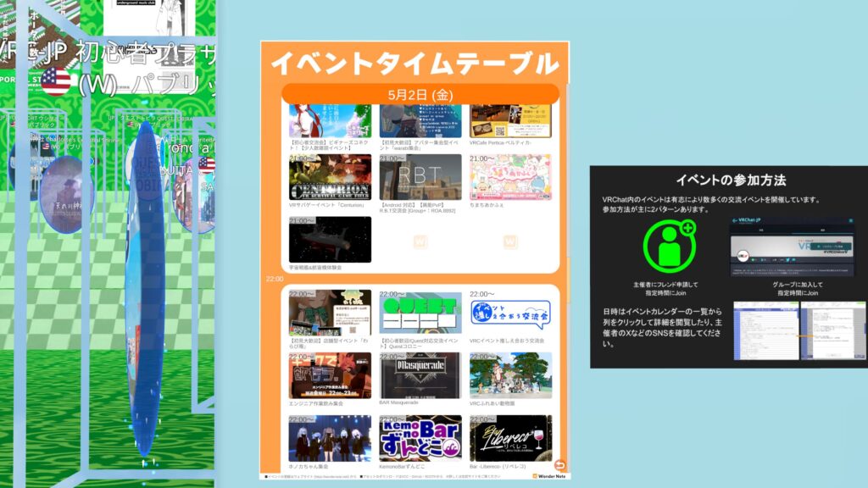Open the ビギナーズコネクト beginner event thumbnail
868x488 pixels.
point(330,121)
